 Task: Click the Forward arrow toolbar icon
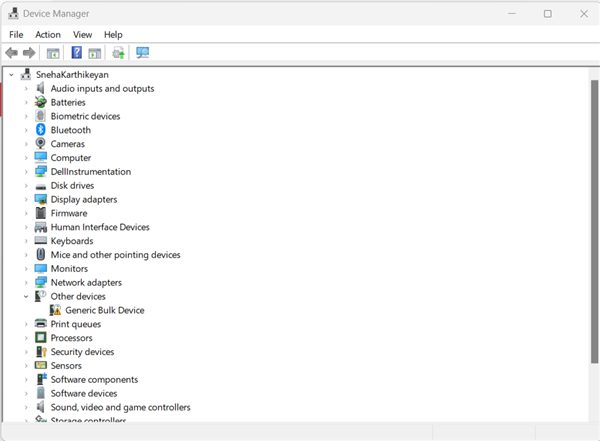click(29, 52)
